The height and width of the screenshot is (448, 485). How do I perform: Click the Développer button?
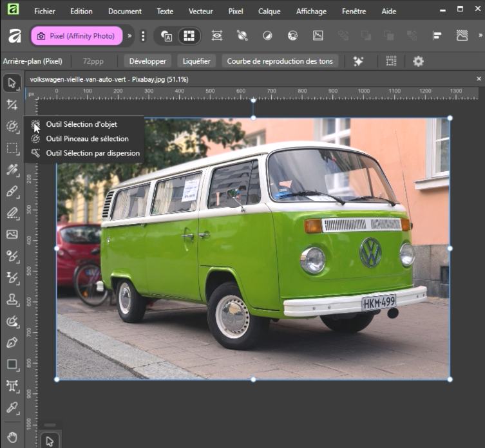point(147,61)
